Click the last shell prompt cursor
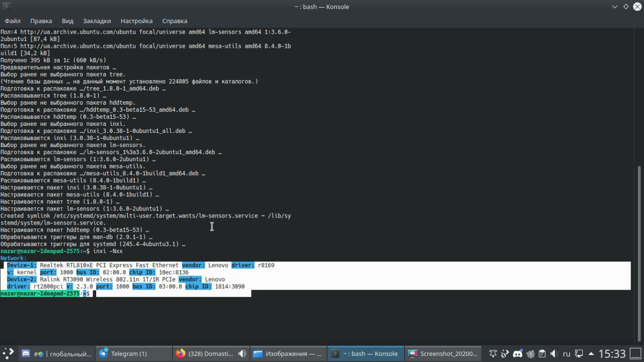The image size is (644, 362). (96, 293)
